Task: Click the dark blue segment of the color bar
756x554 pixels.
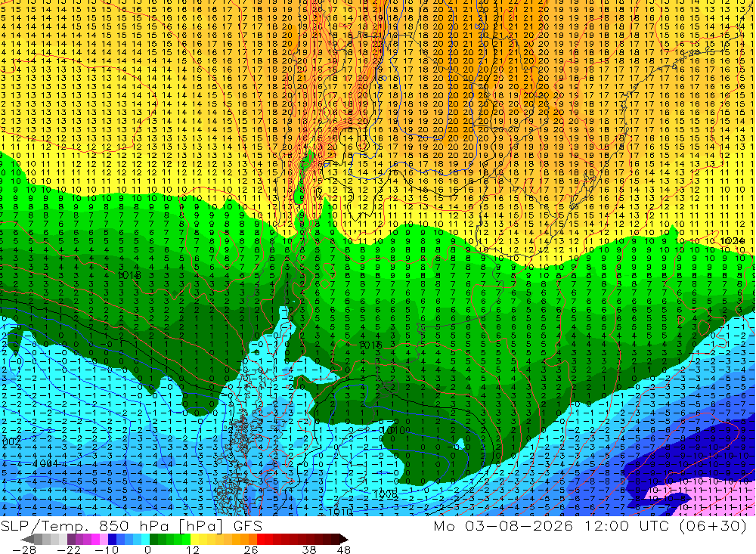Action: click(112, 539)
